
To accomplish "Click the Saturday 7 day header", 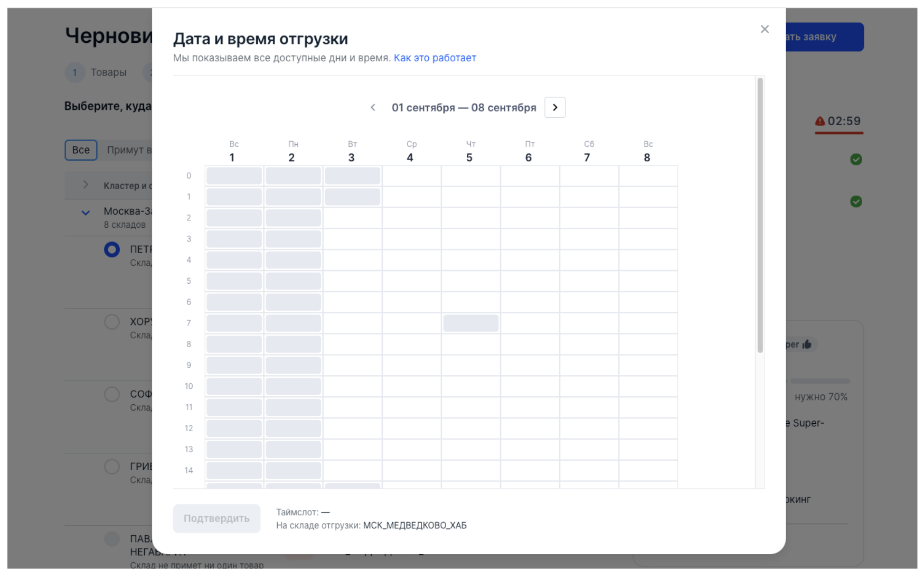I will point(588,152).
